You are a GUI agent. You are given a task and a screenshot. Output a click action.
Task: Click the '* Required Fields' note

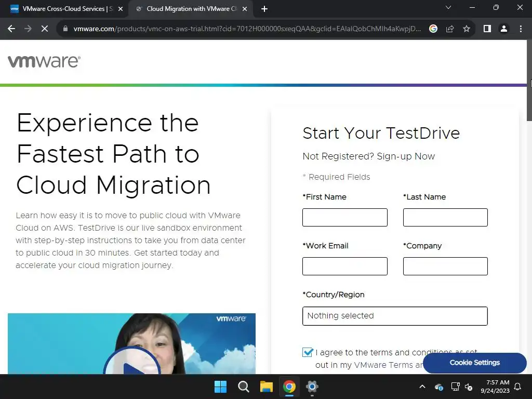(x=336, y=177)
